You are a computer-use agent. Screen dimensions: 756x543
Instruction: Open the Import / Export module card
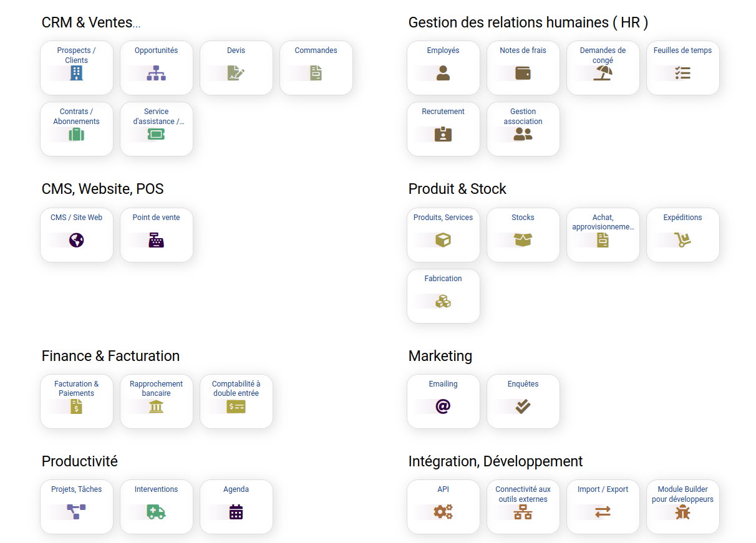pos(603,506)
